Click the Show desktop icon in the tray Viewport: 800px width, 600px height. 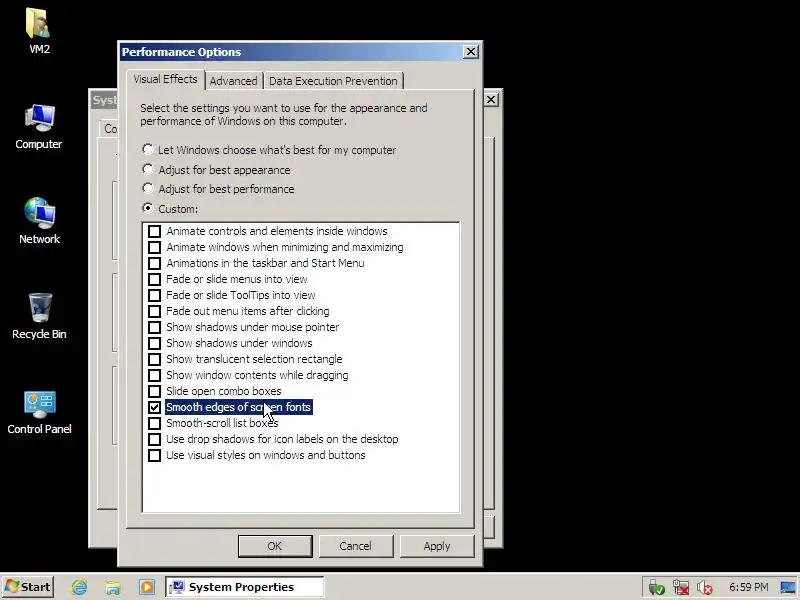click(789, 588)
